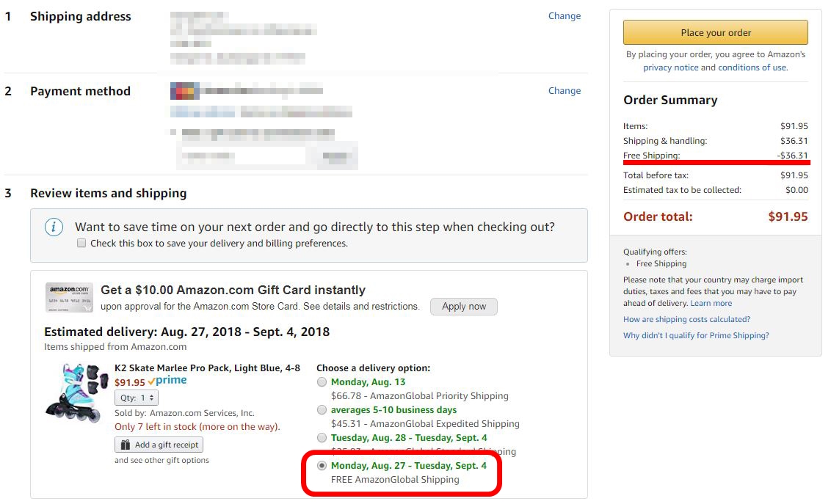Open the Qty quantity dropdown

(x=137, y=398)
